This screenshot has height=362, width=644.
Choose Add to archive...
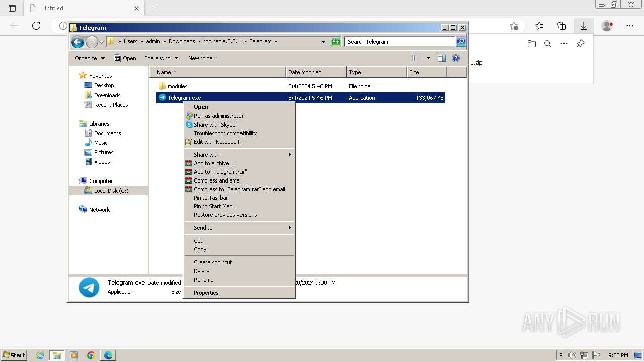(239, 163)
